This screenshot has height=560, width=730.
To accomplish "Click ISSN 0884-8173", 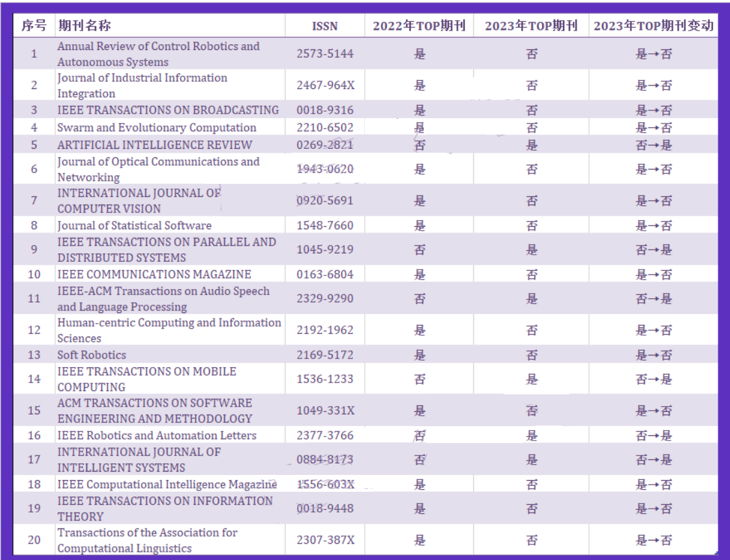I will 325,459.
